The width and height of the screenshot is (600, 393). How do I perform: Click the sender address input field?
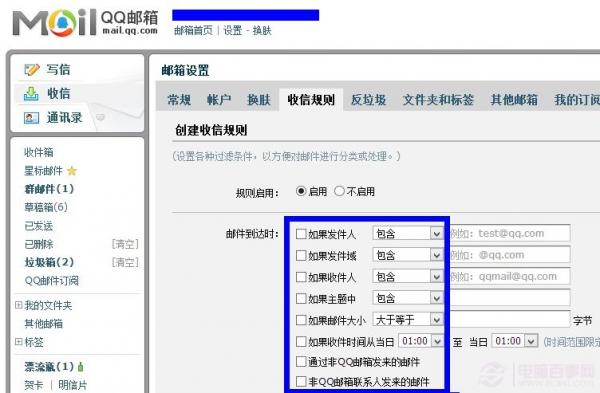pos(510,233)
